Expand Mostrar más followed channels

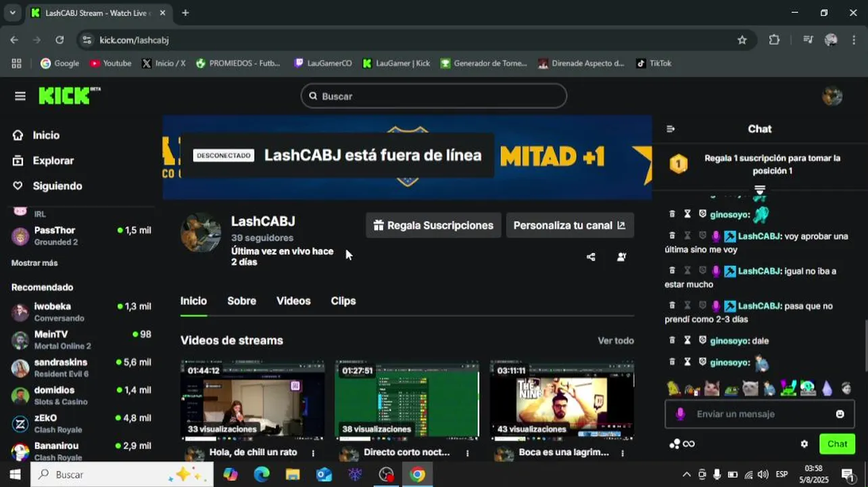34,263
